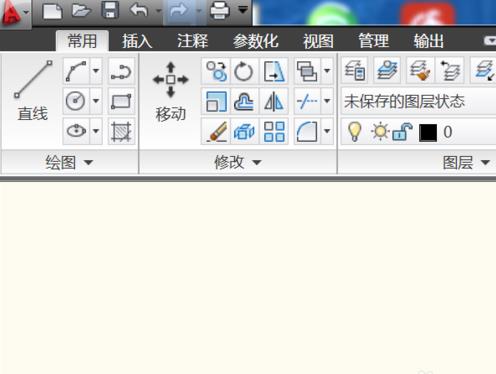Expand the Fillet/Chamfer options arrow
The image size is (496, 374).
click(327, 131)
